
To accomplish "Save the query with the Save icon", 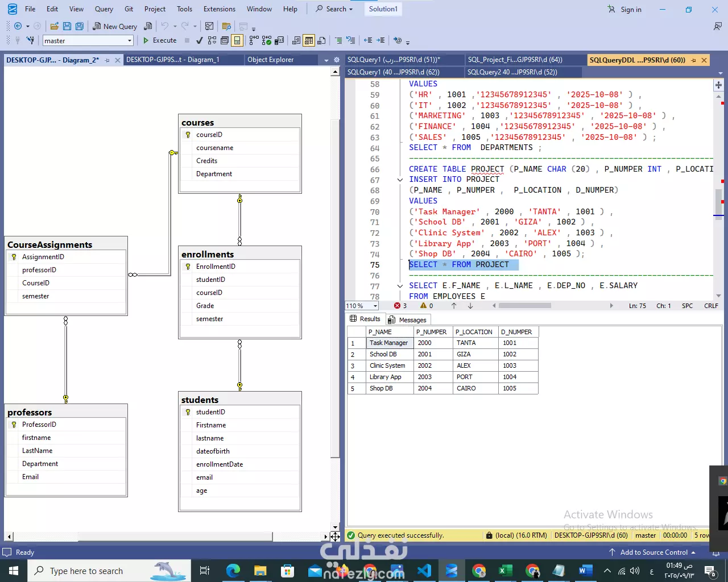I will tap(67, 26).
